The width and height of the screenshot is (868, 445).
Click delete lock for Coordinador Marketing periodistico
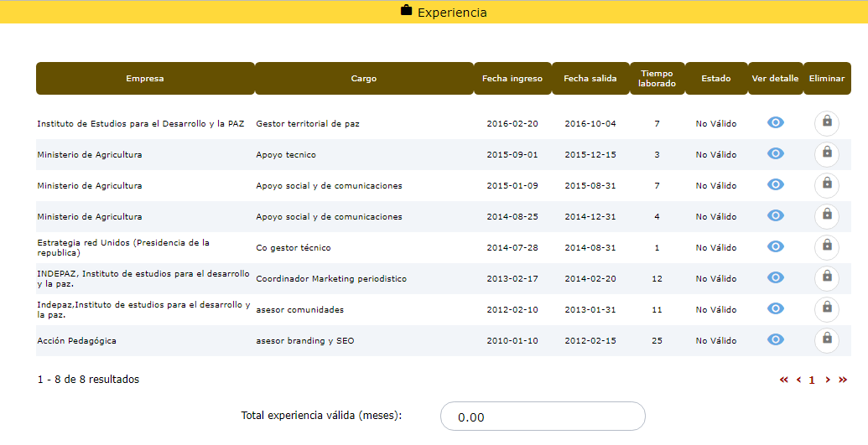[827, 278]
